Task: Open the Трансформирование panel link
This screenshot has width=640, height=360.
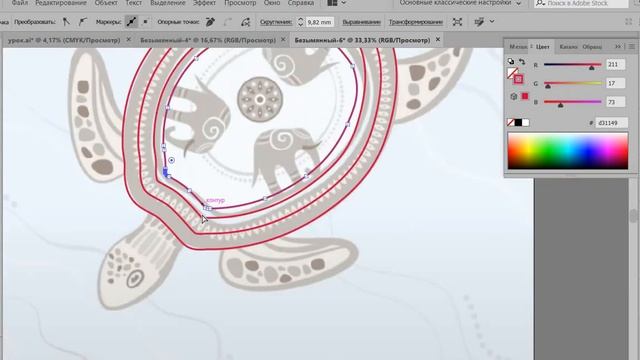Action: 416,22
